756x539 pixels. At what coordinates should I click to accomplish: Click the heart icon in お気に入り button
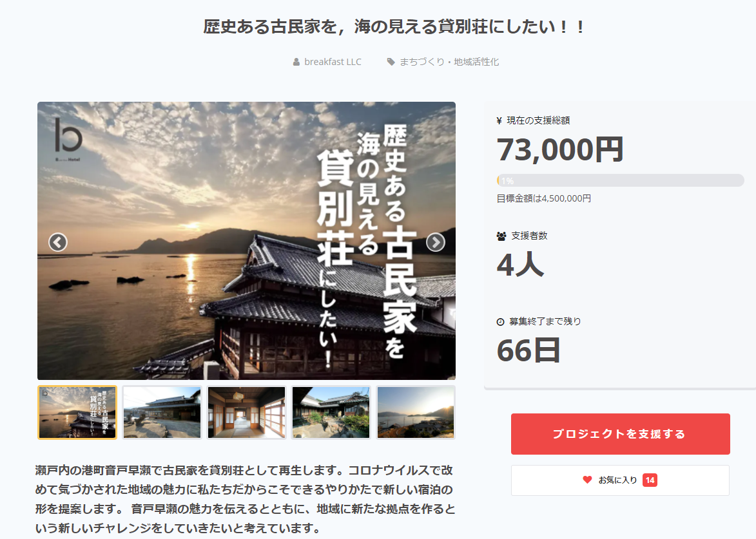point(587,480)
